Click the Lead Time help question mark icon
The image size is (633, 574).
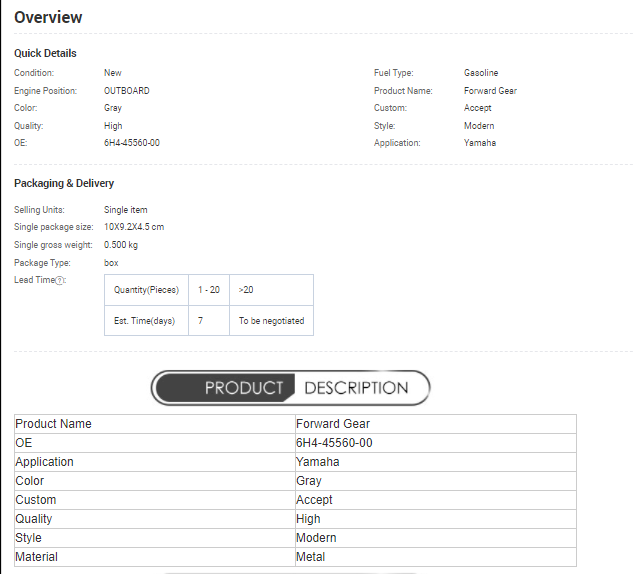click(60, 281)
